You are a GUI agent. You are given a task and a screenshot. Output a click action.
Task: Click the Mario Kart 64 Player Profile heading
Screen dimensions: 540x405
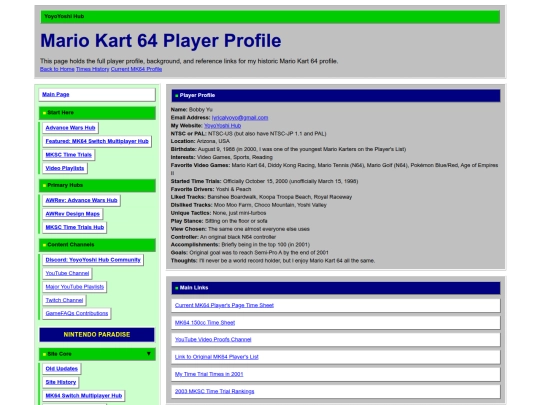coord(161,41)
